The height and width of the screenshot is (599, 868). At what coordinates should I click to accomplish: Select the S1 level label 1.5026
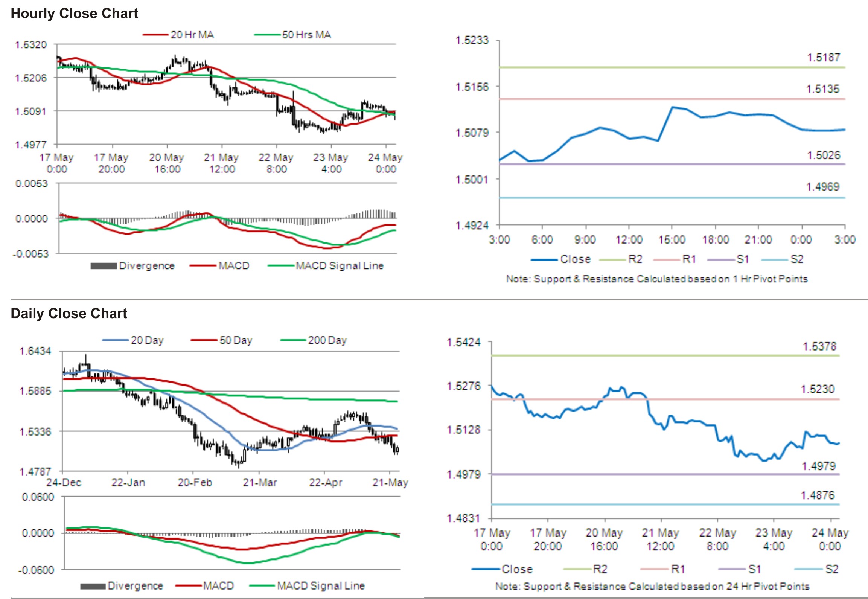824,155
